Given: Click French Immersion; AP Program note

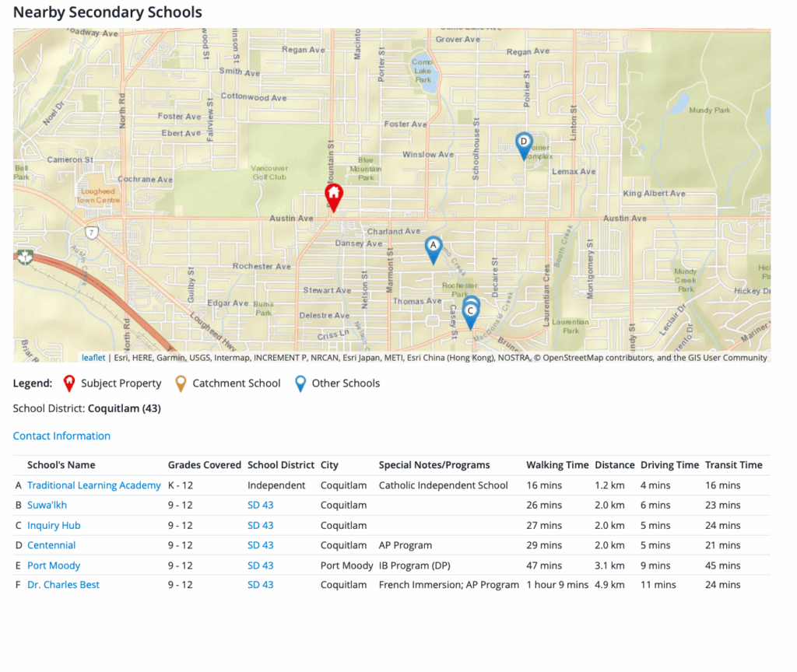Looking at the screenshot, I should [x=449, y=585].
